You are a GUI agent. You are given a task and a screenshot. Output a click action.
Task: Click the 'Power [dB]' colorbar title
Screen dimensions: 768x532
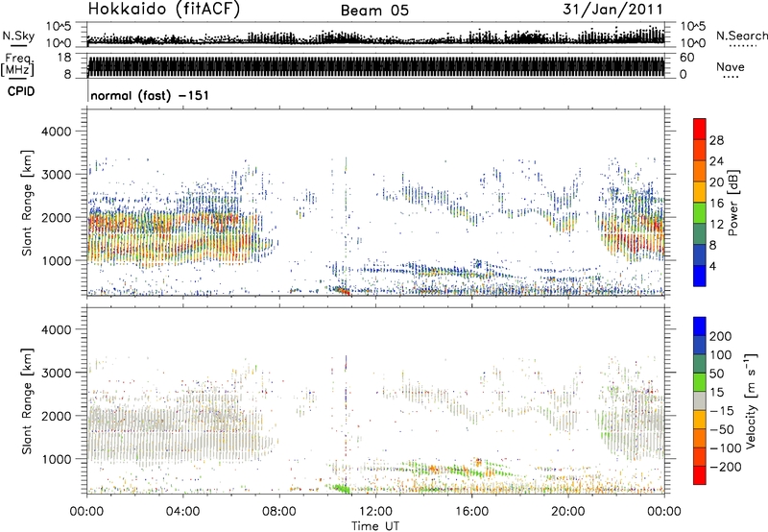[732, 203]
